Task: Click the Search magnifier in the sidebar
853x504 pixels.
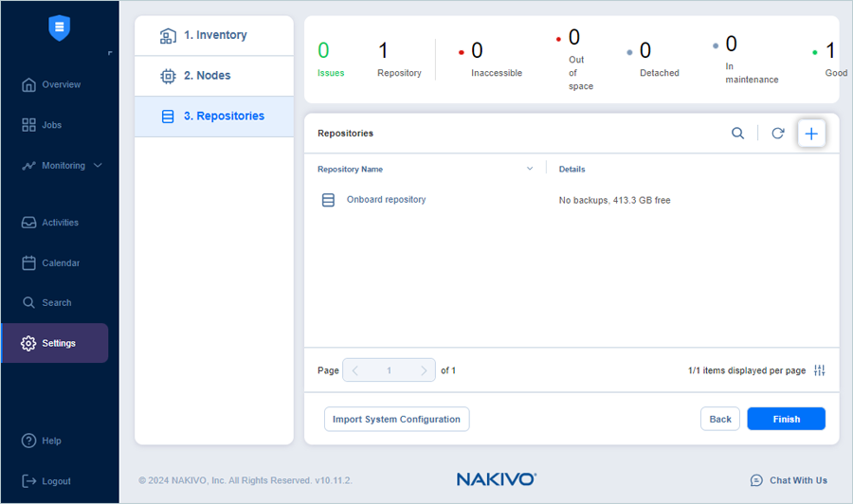Action: tap(28, 302)
